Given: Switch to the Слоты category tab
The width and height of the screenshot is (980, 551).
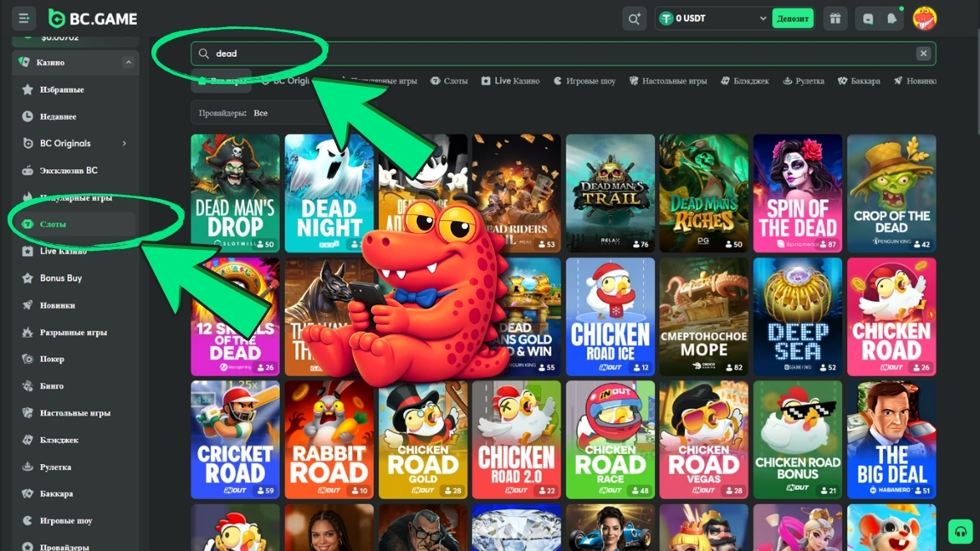Looking at the screenshot, I should pos(449,81).
